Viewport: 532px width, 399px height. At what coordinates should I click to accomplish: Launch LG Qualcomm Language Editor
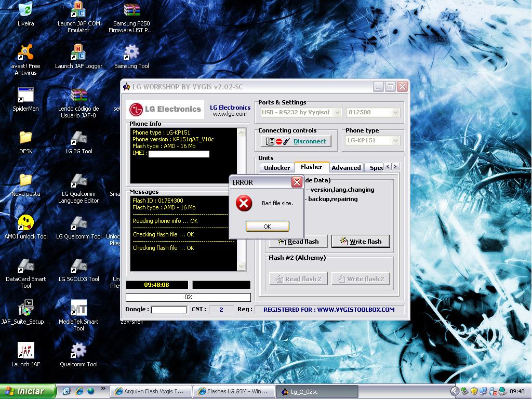pos(78,180)
